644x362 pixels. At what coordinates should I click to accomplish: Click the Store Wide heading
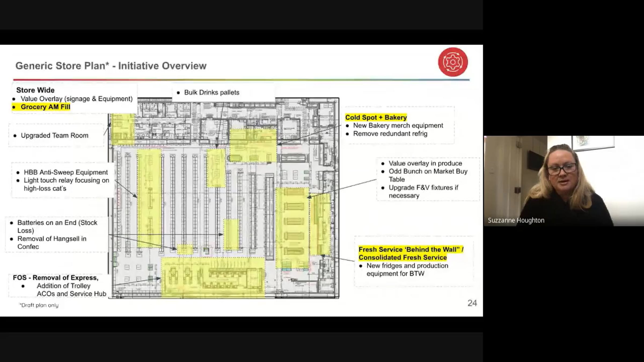coord(35,90)
